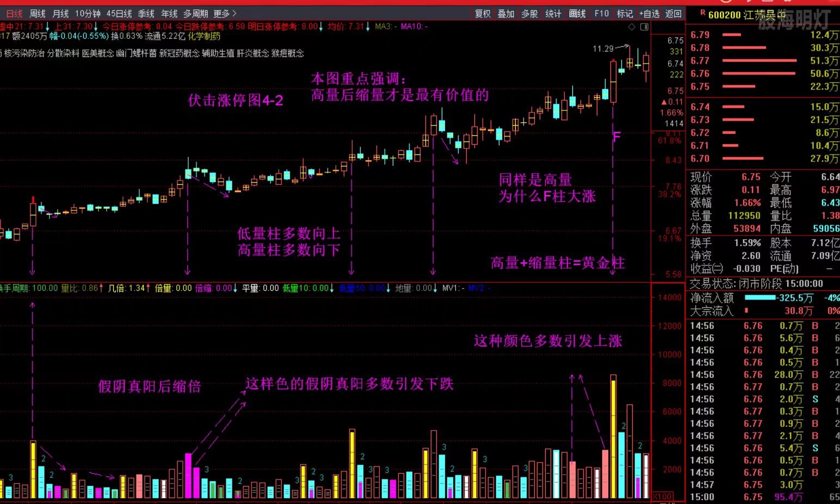Click the 均价: 7.31 label in header
Image resolution: width=840 pixels, height=504 pixels.
coord(349,26)
